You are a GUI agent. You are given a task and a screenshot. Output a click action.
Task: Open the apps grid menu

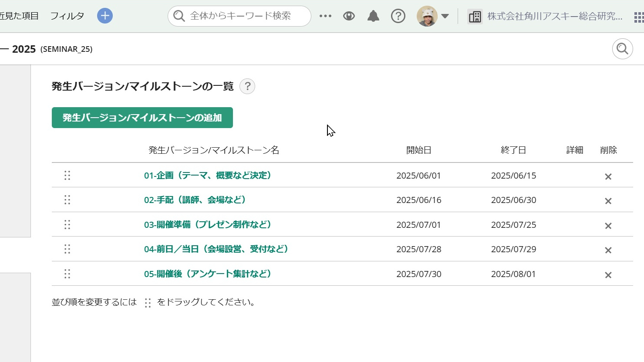[x=639, y=17]
